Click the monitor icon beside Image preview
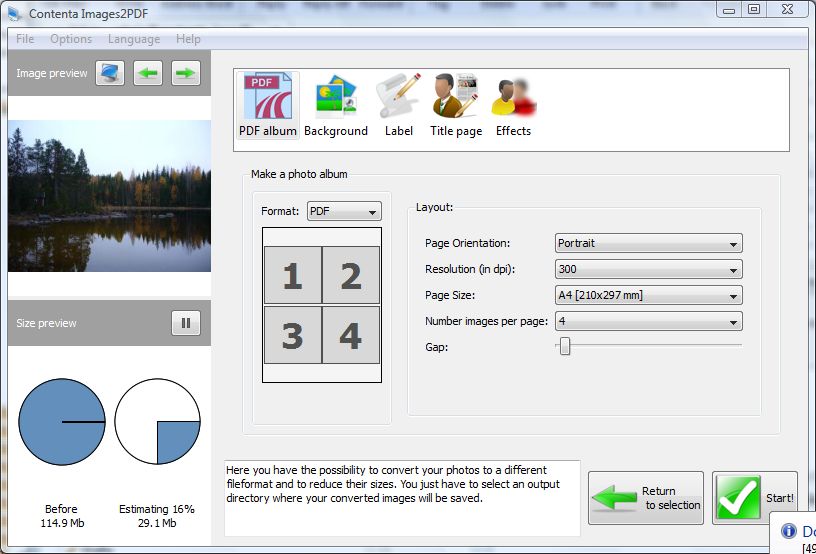 click(110, 73)
